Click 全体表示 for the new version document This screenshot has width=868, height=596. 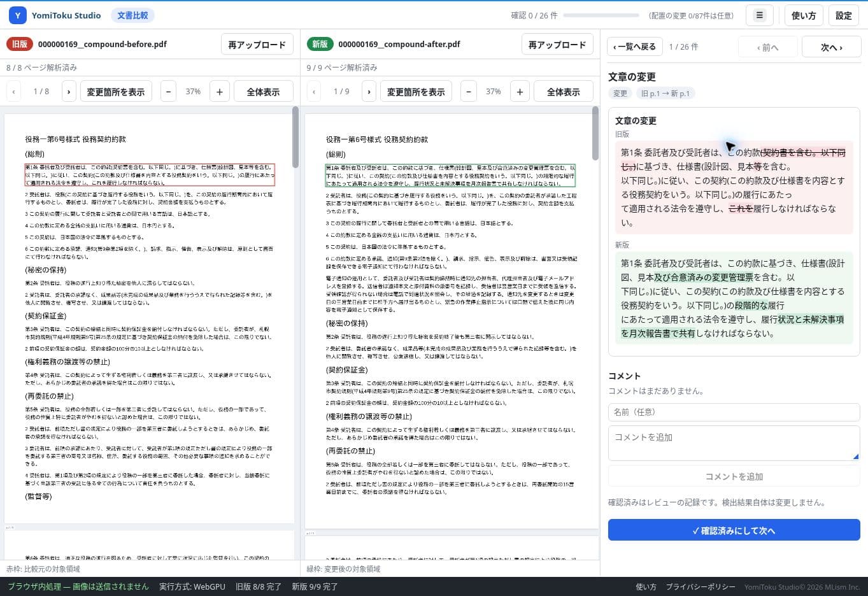point(564,92)
